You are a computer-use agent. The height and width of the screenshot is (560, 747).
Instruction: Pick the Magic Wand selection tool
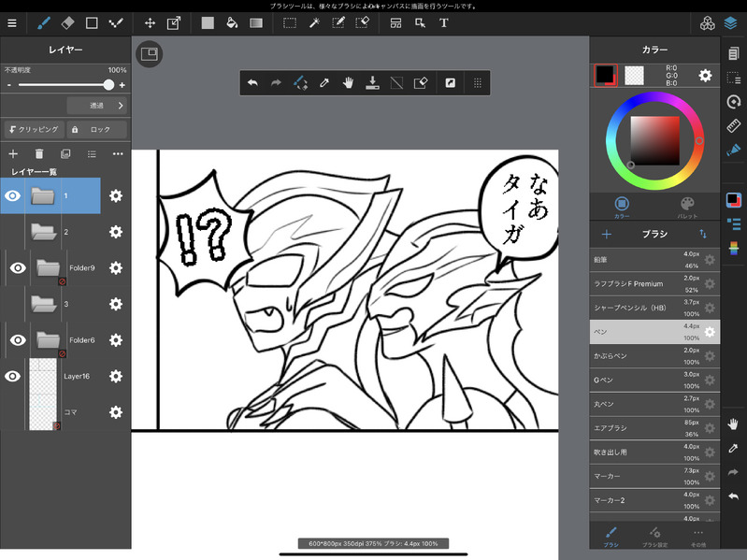pos(315,22)
